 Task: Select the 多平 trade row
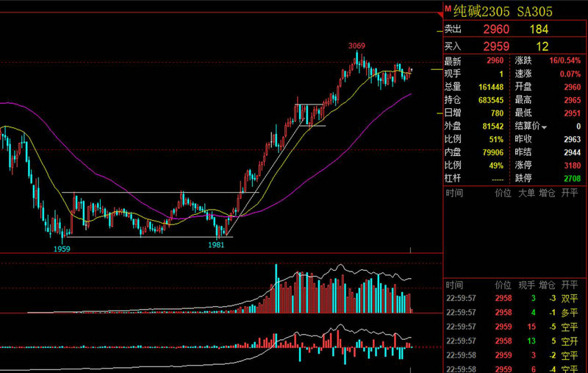pos(514,313)
